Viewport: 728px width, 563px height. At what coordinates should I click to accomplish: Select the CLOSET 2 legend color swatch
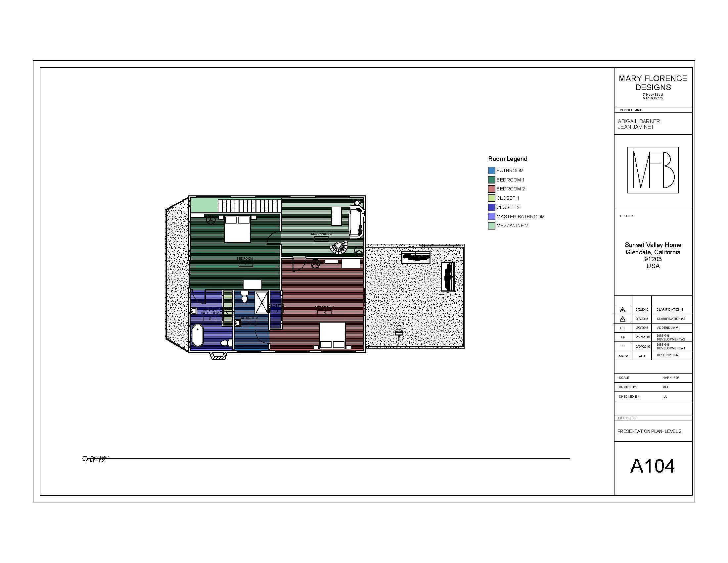click(491, 207)
